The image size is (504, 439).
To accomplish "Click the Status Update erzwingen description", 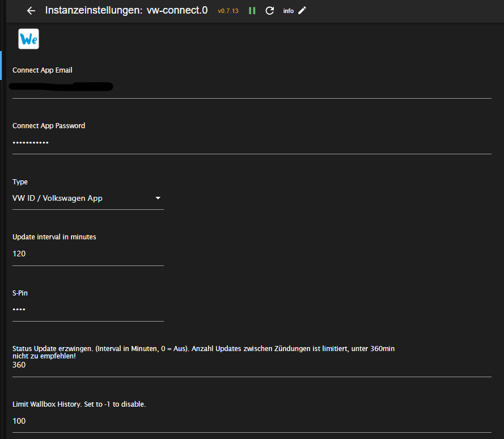I will click(204, 352).
